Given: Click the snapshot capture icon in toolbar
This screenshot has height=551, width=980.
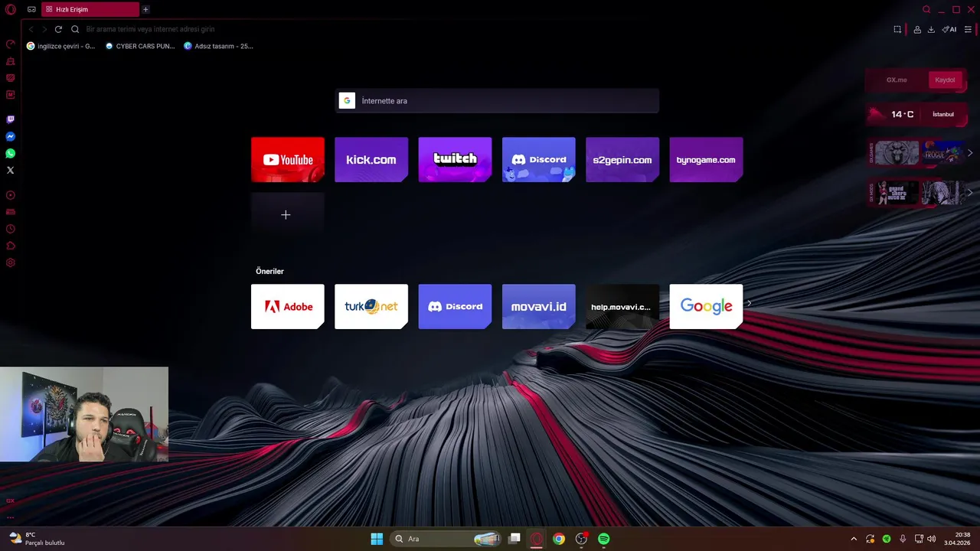Looking at the screenshot, I should click(897, 29).
